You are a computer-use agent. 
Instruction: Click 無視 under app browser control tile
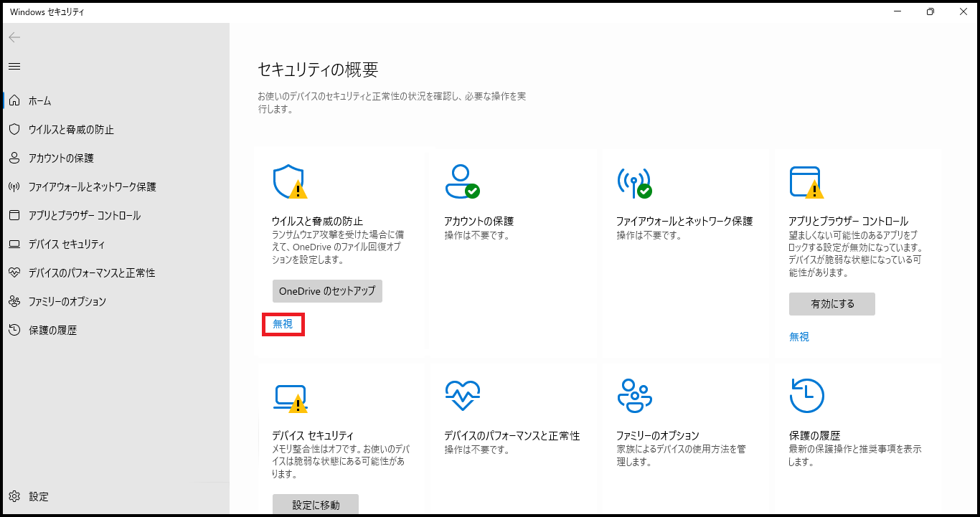pyautogui.click(x=799, y=337)
